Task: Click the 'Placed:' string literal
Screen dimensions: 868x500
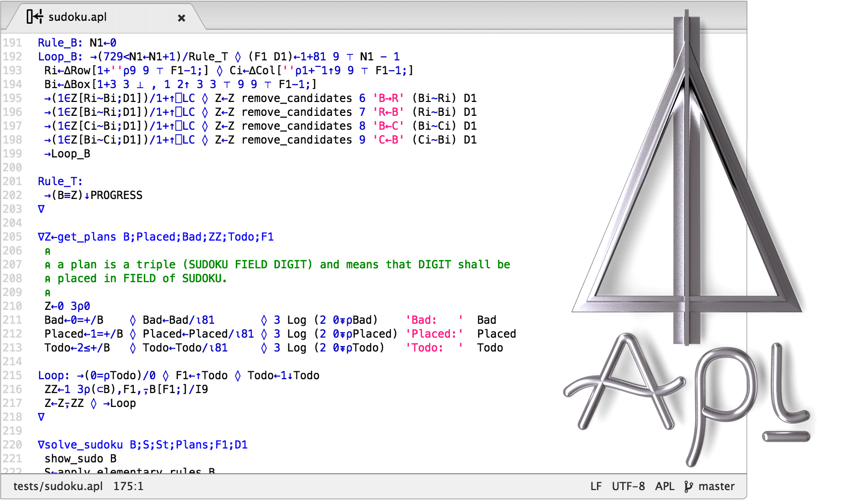Action: coord(434,334)
